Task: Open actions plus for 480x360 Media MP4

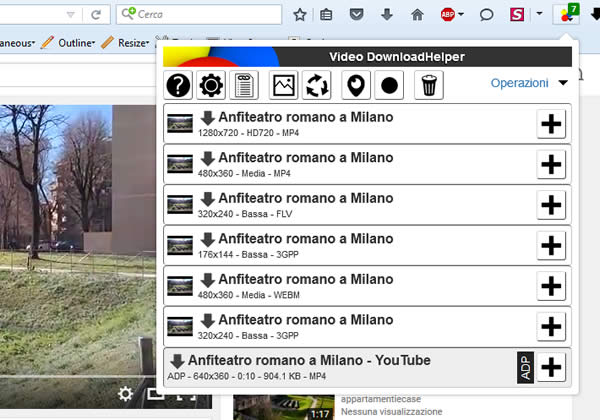Action: (551, 164)
